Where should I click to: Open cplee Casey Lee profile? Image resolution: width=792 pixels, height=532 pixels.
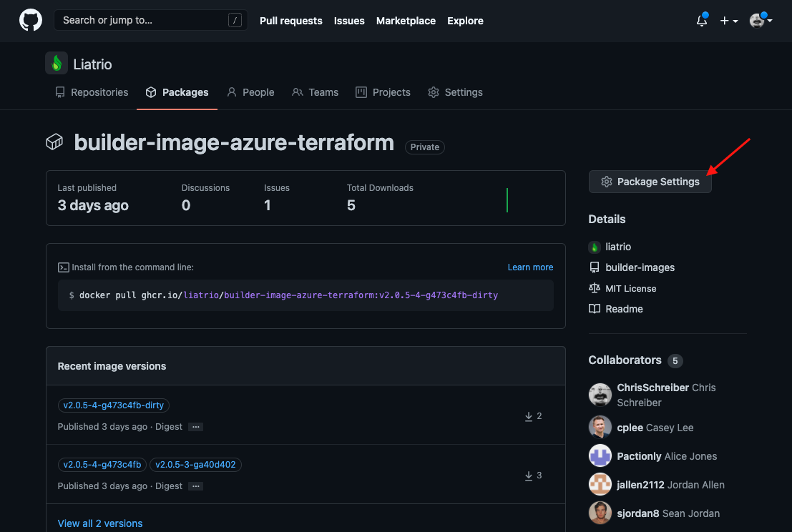[655, 428]
